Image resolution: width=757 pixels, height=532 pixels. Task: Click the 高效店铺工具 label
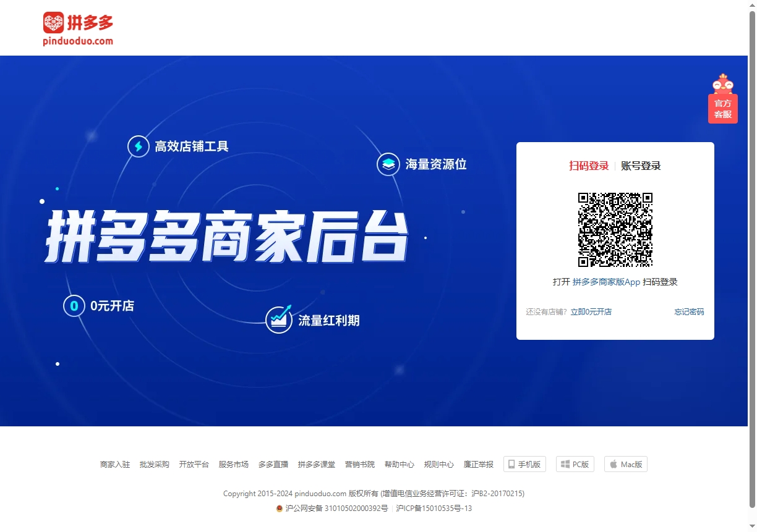(192, 146)
